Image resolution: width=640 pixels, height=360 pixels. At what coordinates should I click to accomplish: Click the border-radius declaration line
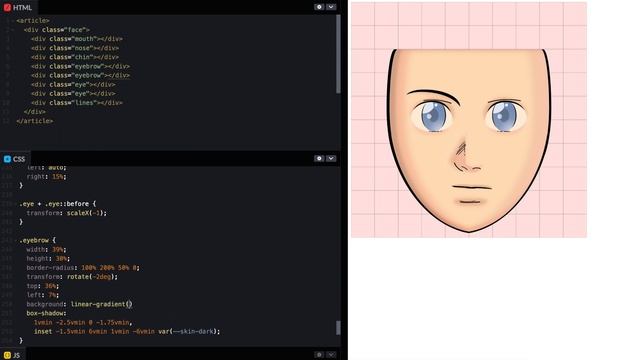(x=83, y=268)
